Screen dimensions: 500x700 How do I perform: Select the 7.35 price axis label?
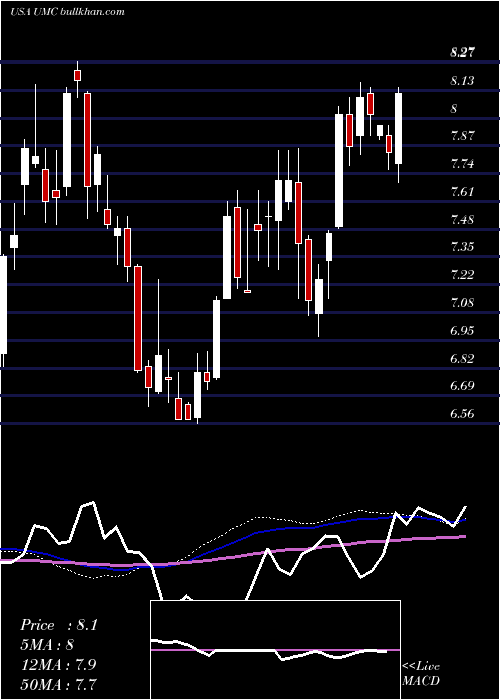462,247
